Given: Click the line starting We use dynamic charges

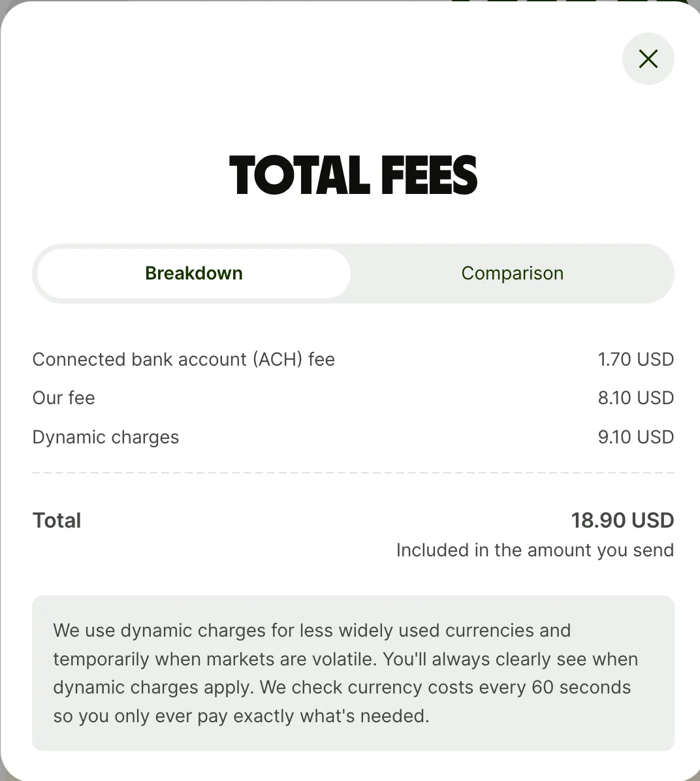Looking at the screenshot, I should point(312,630).
